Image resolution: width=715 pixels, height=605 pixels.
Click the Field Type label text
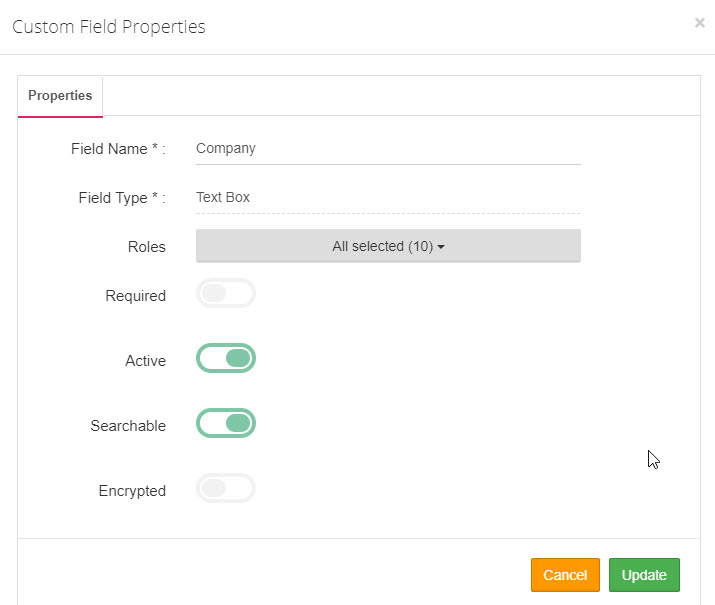coord(121,198)
